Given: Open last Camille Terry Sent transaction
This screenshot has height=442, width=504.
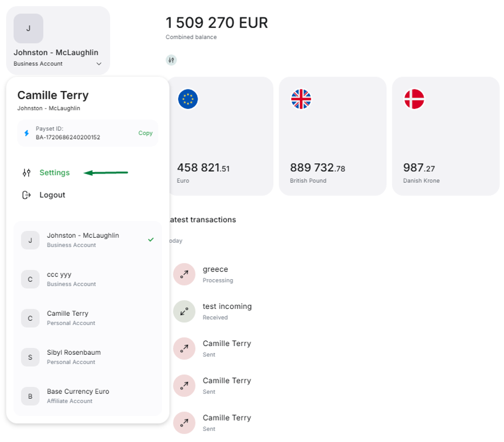Looking at the screenshot, I should [x=226, y=422].
